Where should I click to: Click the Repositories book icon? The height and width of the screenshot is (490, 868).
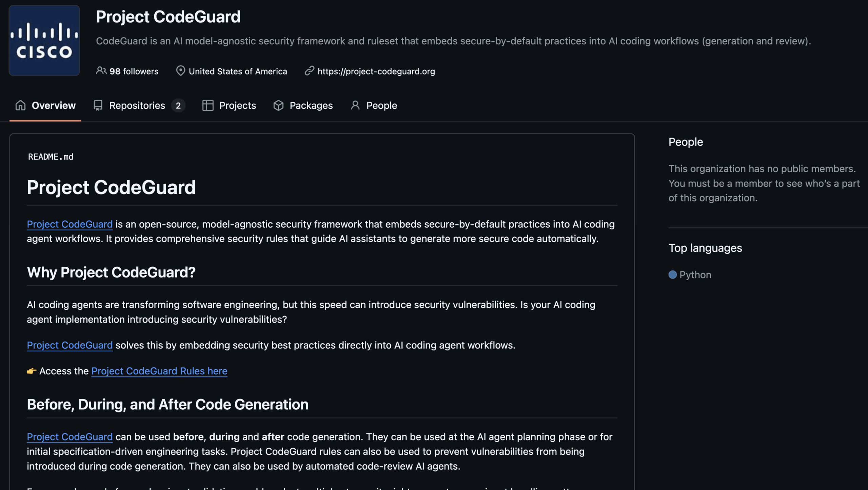click(x=98, y=105)
